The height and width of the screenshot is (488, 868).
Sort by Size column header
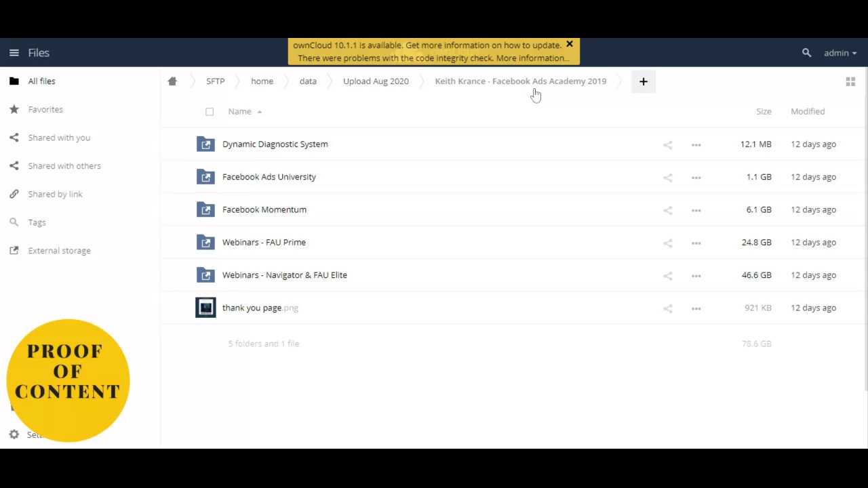pyautogui.click(x=764, y=111)
